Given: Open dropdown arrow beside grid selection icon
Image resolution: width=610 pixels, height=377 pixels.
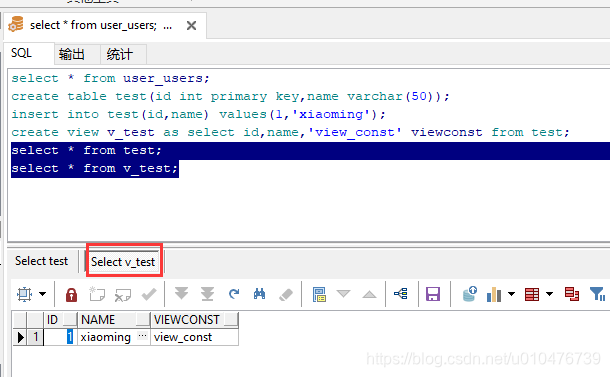Looking at the screenshot, I should click(42, 294).
